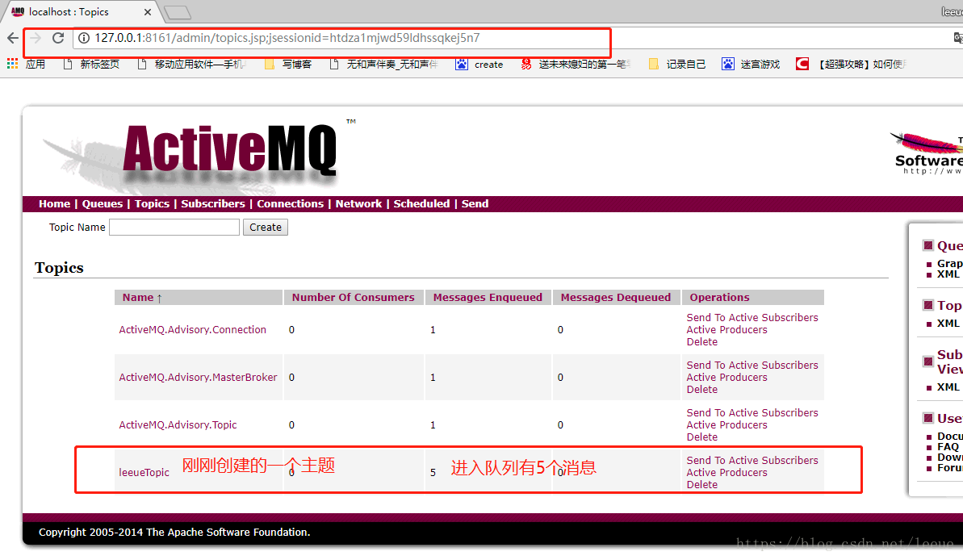Open ActiveMQ.Advisory.Connection topic
This screenshot has width=963, height=560.
pos(192,330)
